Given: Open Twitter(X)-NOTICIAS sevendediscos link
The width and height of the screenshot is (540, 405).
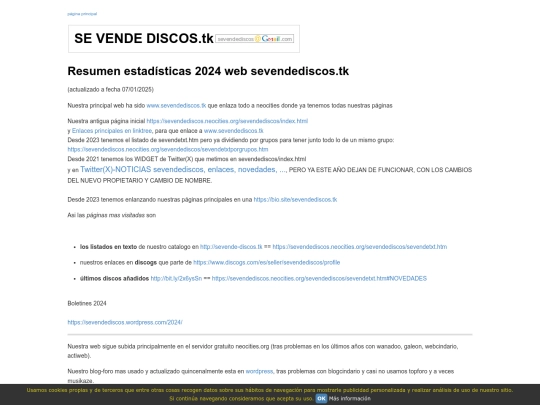Looking at the screenshot, I should click(183, 169).
